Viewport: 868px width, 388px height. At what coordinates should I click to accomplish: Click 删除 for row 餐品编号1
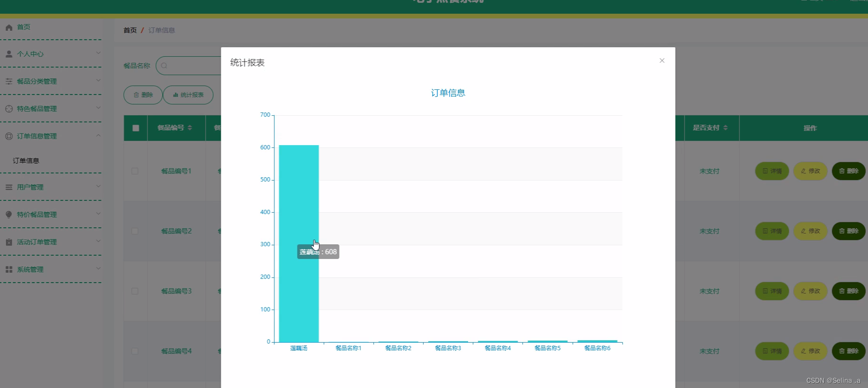pyautogui.click(x=849, y=171)
